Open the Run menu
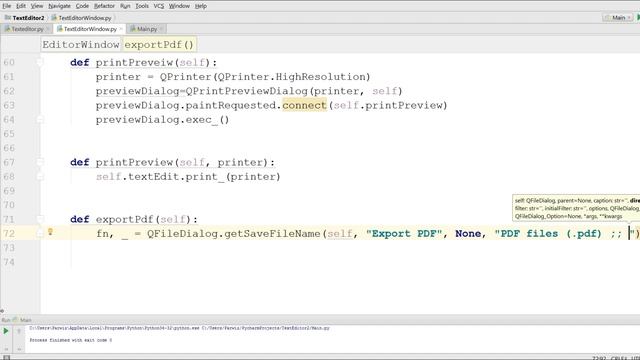 (x=125, y=6)
